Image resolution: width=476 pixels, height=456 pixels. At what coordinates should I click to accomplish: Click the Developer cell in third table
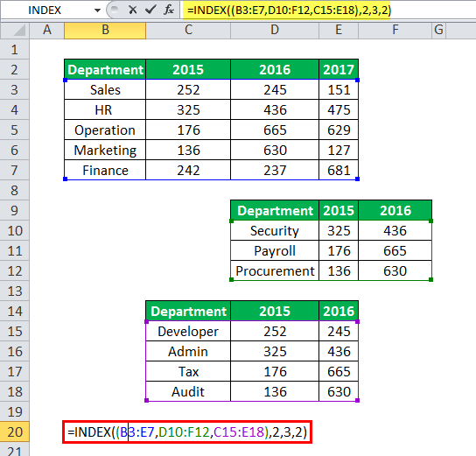tap(188, 331)
